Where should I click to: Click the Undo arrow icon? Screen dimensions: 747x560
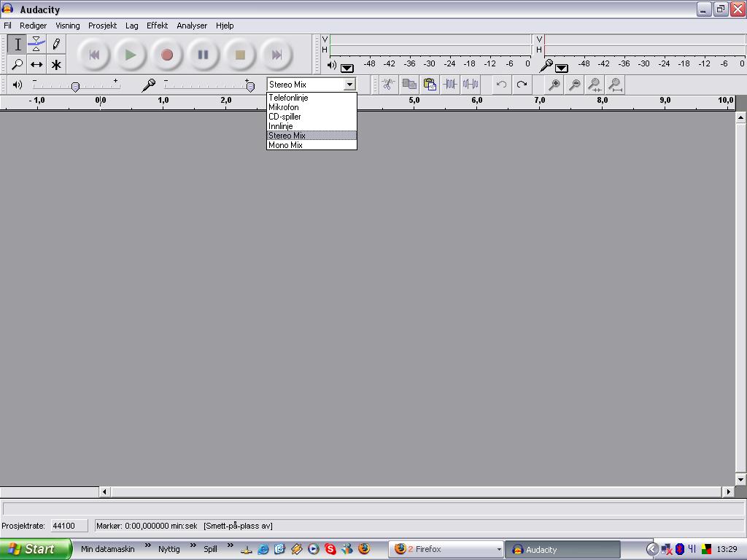coord(501,85)
